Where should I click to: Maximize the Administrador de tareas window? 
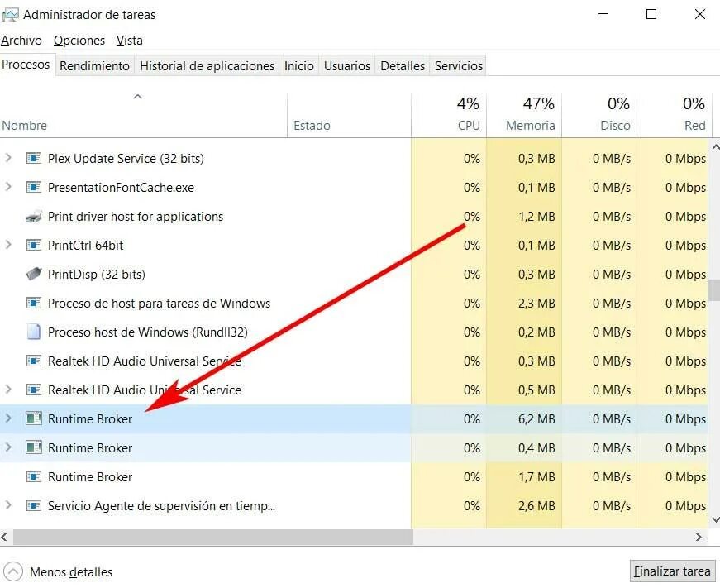[x=651, y=14]
